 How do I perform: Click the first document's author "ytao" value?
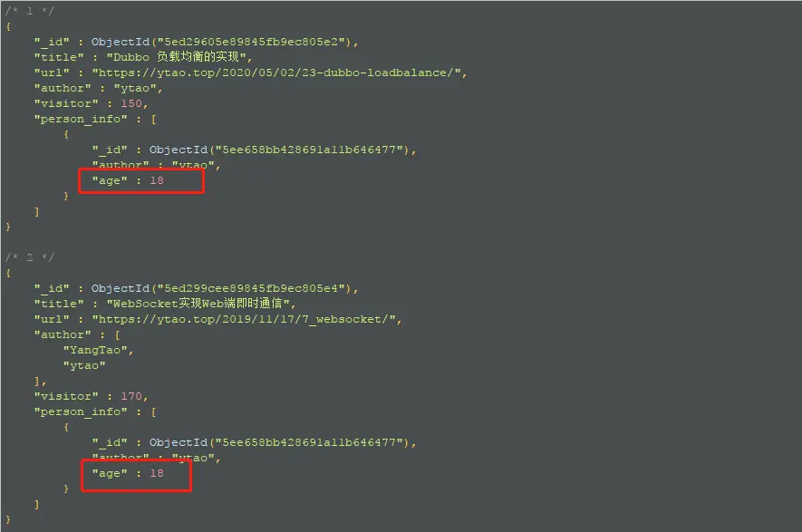pos(135,88)
